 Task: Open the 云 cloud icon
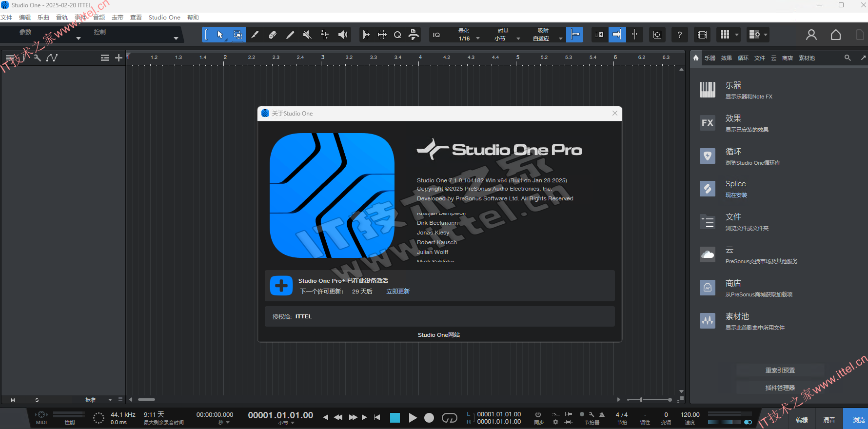click(x=708, y=254)
